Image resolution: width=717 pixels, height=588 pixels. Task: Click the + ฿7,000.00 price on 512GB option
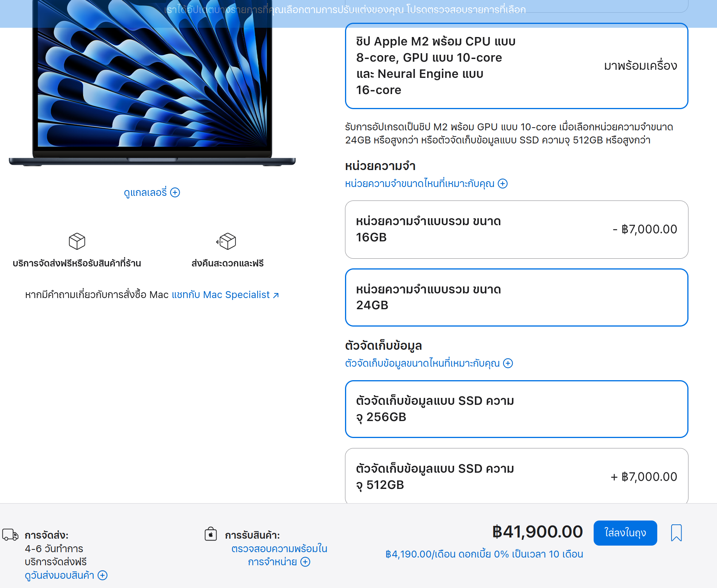644,477
